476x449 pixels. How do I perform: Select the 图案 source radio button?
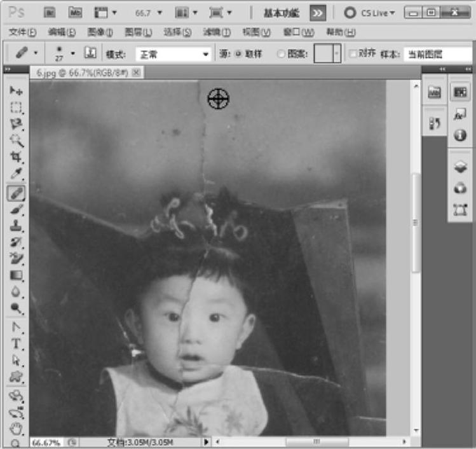281,54
